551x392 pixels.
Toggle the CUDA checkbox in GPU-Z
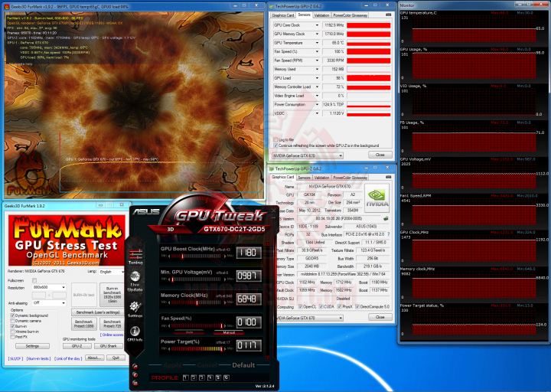tap(321, 306)
